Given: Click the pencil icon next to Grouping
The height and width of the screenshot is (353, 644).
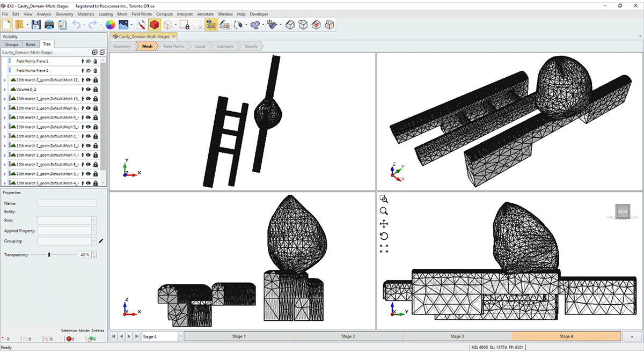Looking at the screenshot, I should tap(101, 241).
